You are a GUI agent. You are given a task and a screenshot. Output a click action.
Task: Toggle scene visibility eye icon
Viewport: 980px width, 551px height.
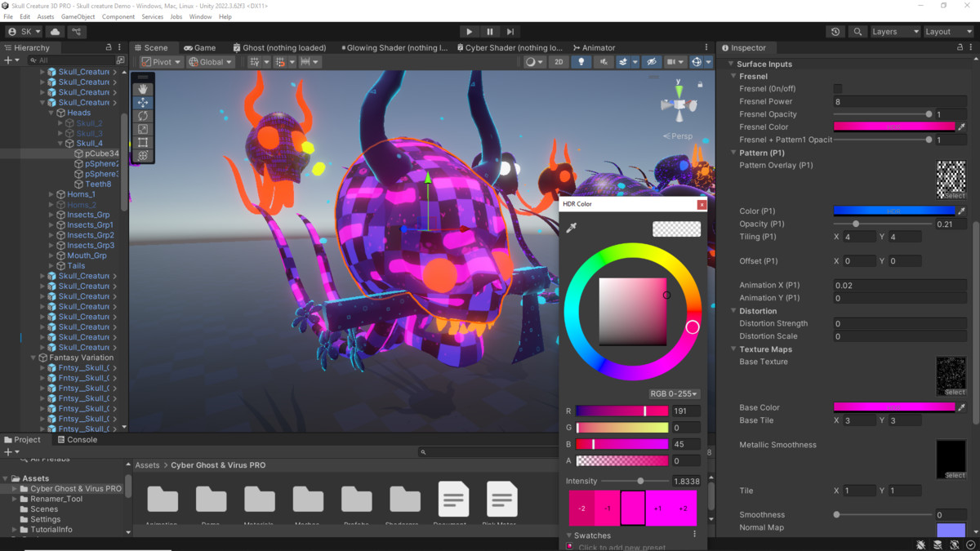[651, 62]
